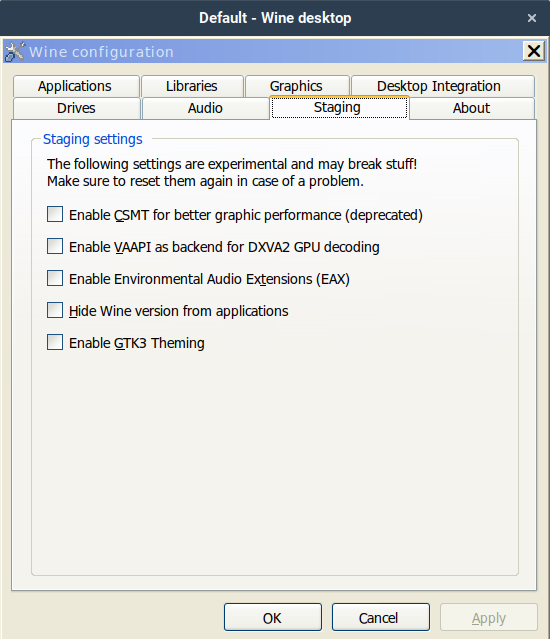Image resolution: width=550 pixels, height=639 pixels.
Task: Click the Wine configuration tools icon
Action: pyautogui.click(x=15, y=52)
